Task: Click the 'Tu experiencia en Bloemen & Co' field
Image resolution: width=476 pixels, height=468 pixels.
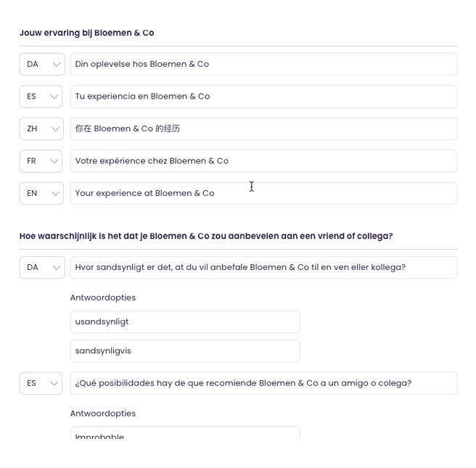Action: tap(263, 97)
